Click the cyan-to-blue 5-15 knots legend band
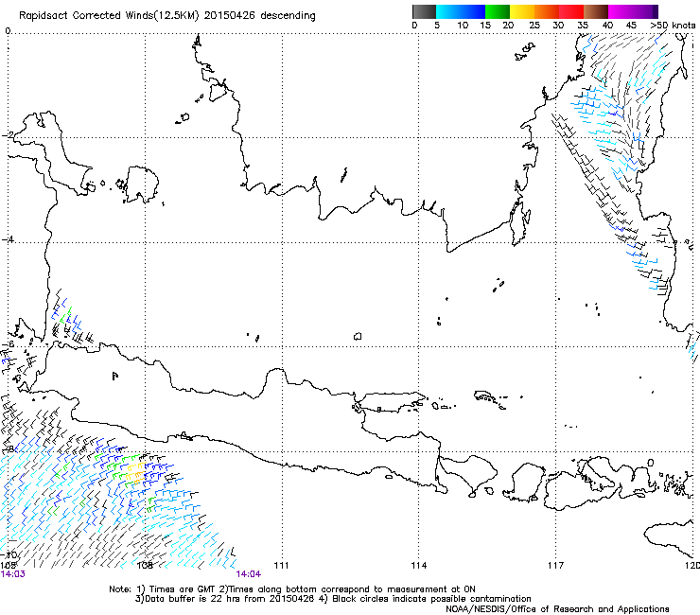 pos(461,11)
